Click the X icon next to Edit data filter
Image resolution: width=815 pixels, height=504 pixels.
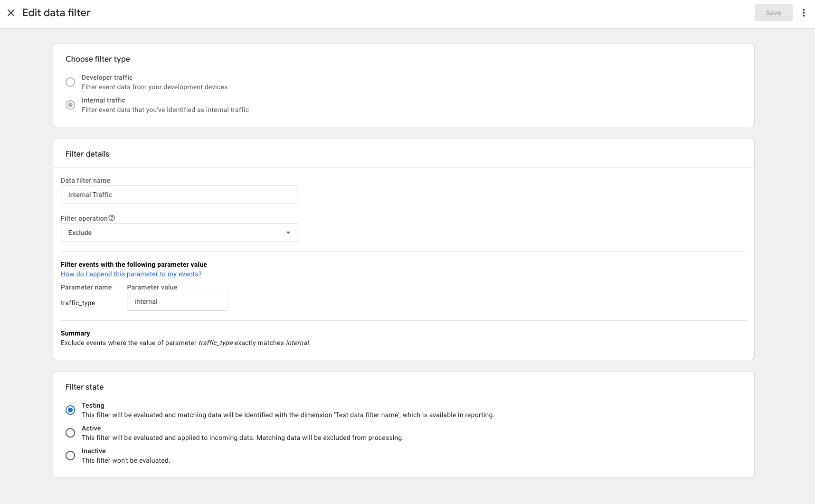coord(11,13)
